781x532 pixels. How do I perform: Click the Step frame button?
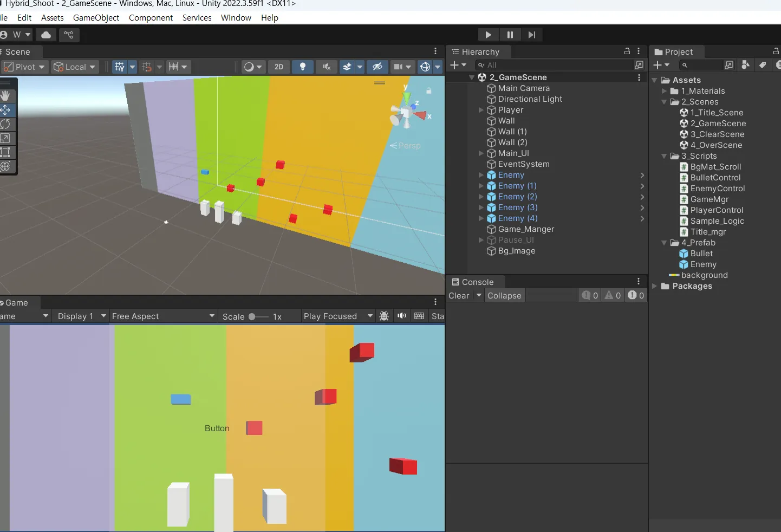pyautogui.click(x=531, y=35)
